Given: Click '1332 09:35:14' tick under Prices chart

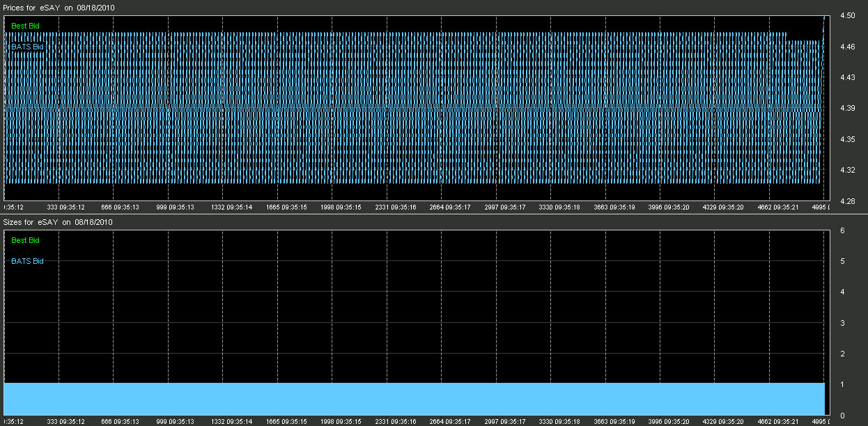Looking at the screenshot, I should pos(232,207).
